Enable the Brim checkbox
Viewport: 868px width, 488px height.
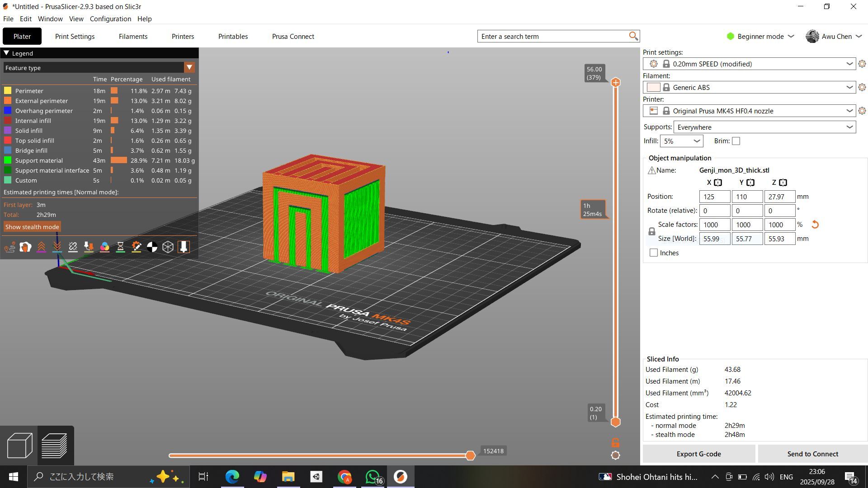(x=736, y=141)
